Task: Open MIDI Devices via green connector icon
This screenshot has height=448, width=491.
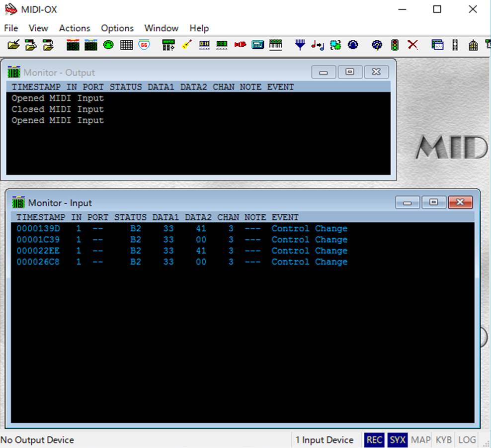Action: [108, 45]
